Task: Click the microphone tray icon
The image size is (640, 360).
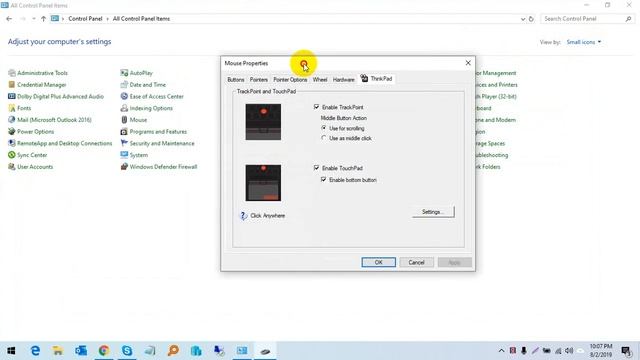Action: (524, 351)
